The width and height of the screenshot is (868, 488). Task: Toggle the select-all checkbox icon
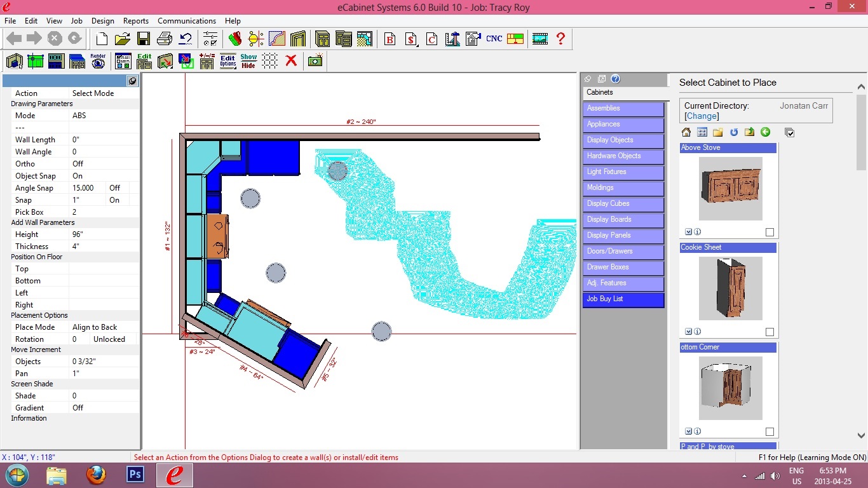pos(789,132)
